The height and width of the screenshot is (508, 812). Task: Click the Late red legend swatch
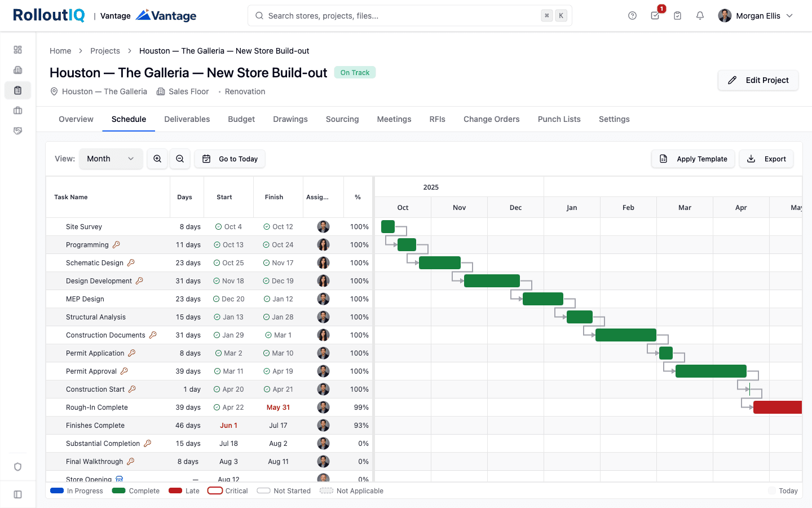[175, 491]
